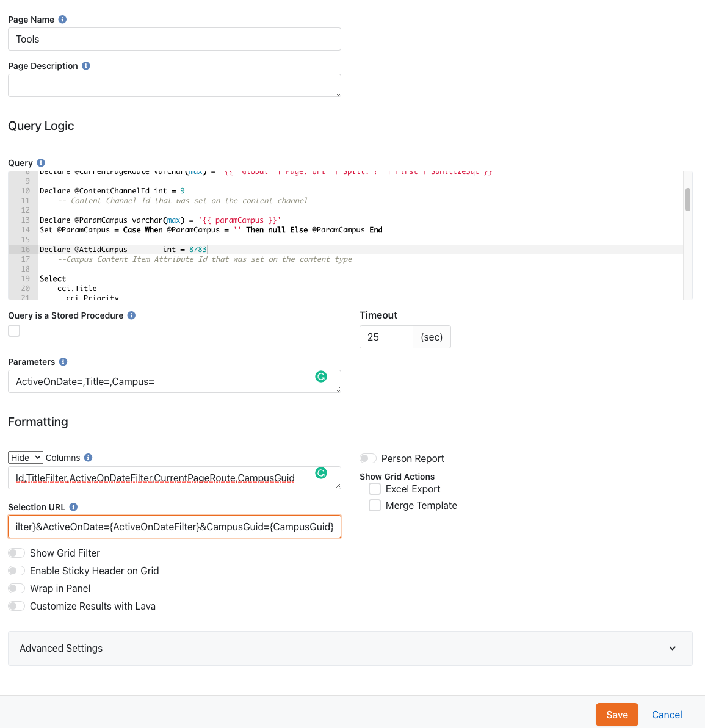Check the Merge Template box
The height and width of the screenshot is (728, 705).
click(x=375, y=505)
